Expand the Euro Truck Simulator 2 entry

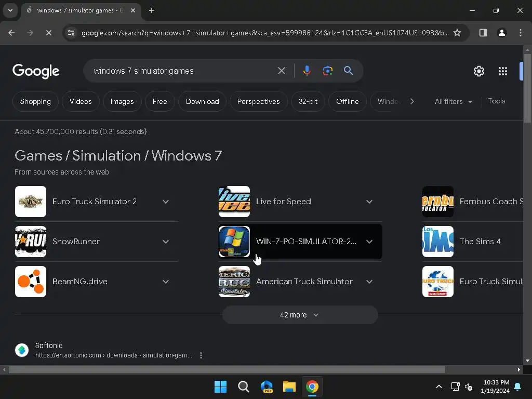[166, 202]
